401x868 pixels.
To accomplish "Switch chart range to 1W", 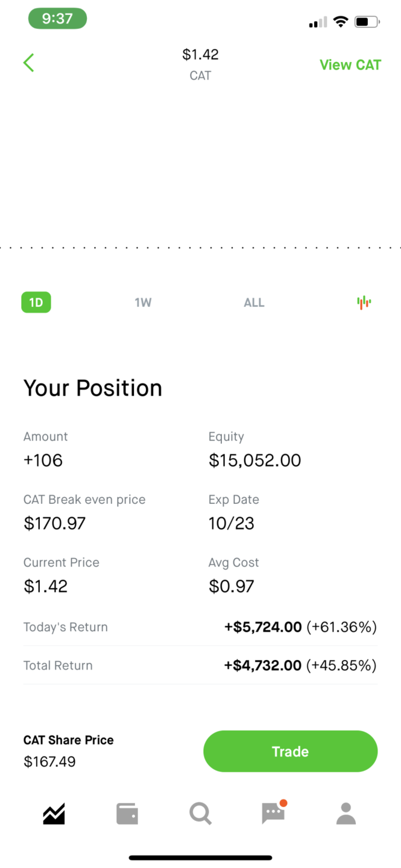I will [143, 303].
